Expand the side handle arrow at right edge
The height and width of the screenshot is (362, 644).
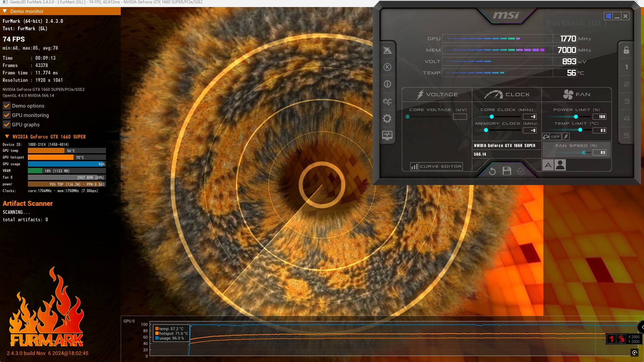pyautogui.click(x=641, y=327)
